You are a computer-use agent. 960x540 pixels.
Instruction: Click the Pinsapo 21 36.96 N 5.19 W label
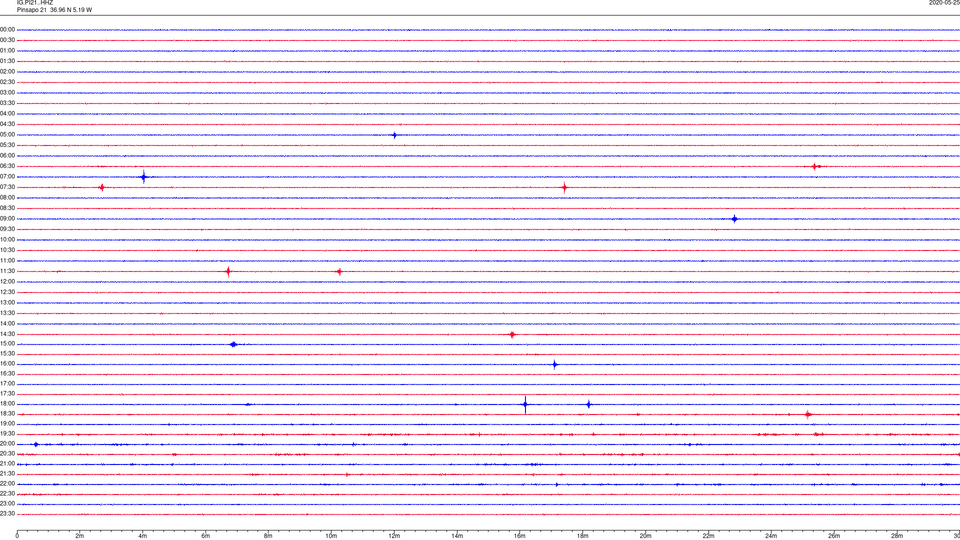coord(54,10)
